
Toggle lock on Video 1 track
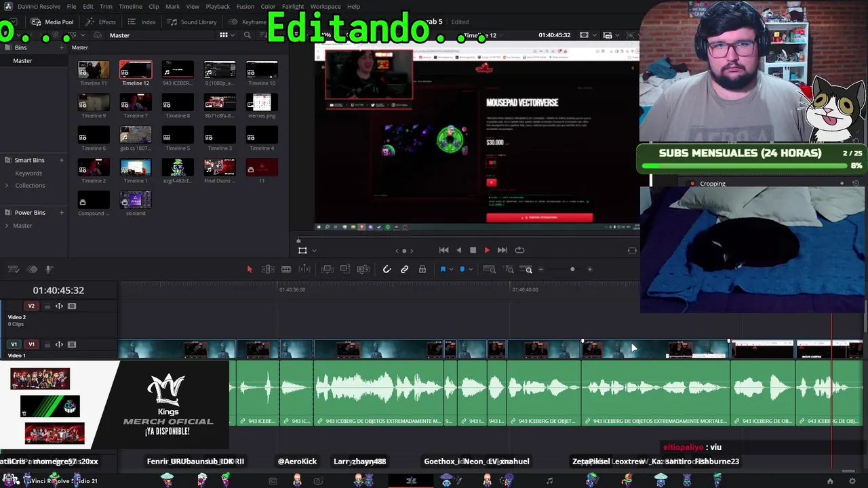pos(47,344)
